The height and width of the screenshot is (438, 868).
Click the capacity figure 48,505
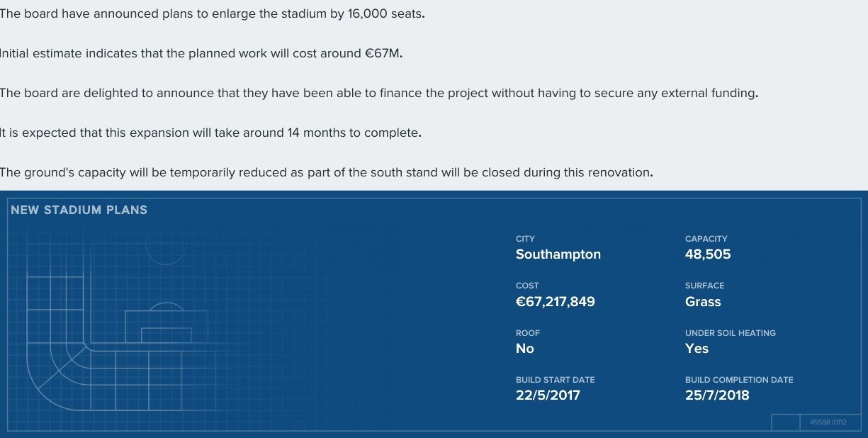click(x=708, y=254)
